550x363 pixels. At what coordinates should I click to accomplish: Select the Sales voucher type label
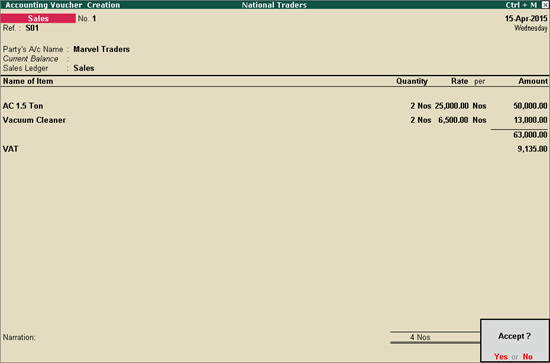point(38,19)
